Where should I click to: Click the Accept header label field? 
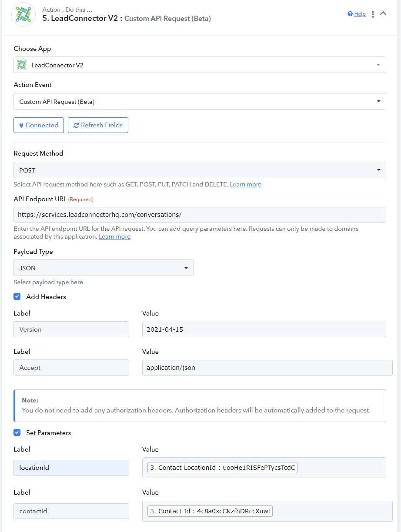pyautogui.click(x=71, y=367)
